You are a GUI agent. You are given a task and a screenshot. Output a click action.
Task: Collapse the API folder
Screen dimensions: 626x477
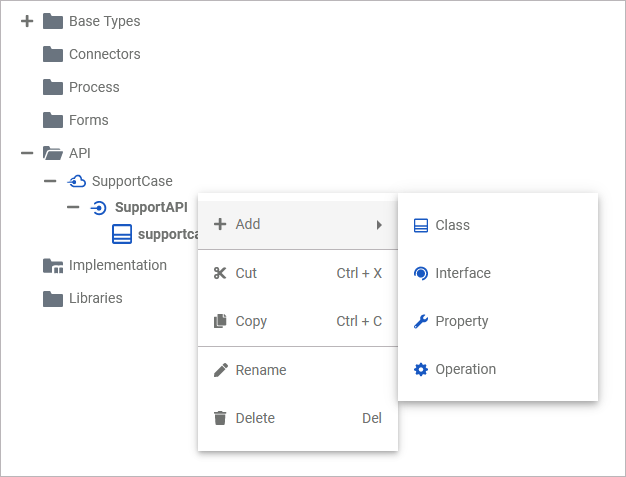point(27,153)
